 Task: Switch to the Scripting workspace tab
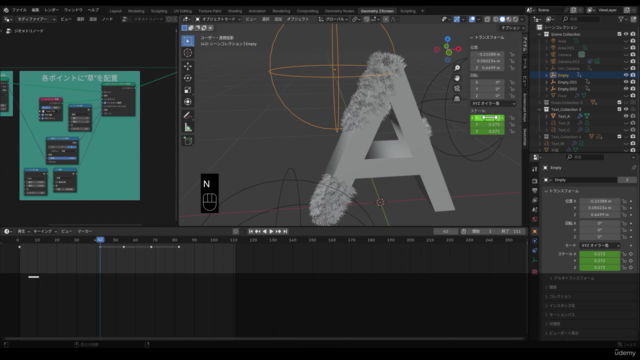pyautogui.click(x=408, y=11)
